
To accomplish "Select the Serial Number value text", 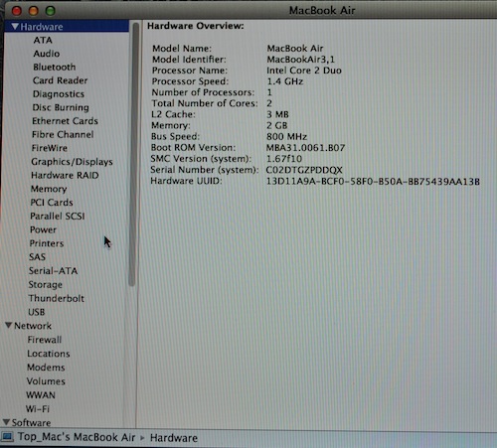I will coord(304,170).
